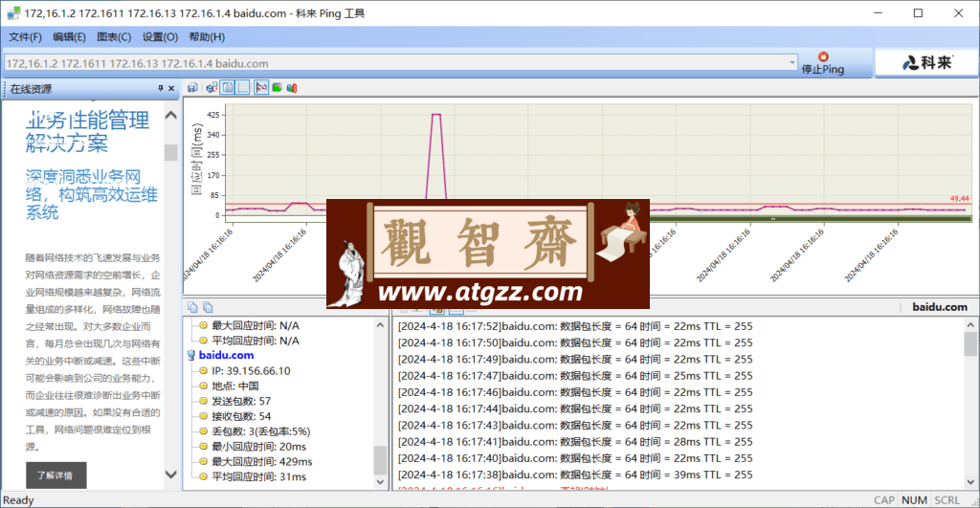
Task: Expand the address combo box dropdown arrow
Action: [791, 63]
